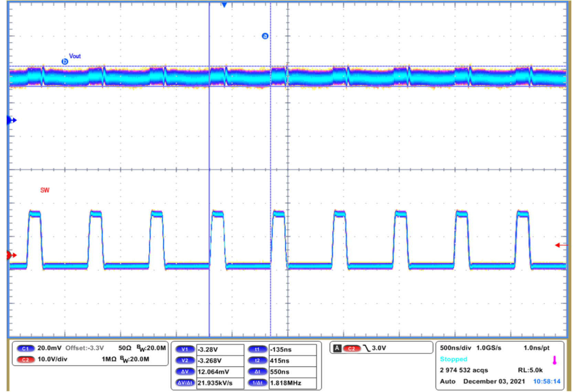578x392 pixels.
Task: Click the 1/Δt frequency badge
Action: [x=257, y=383]
